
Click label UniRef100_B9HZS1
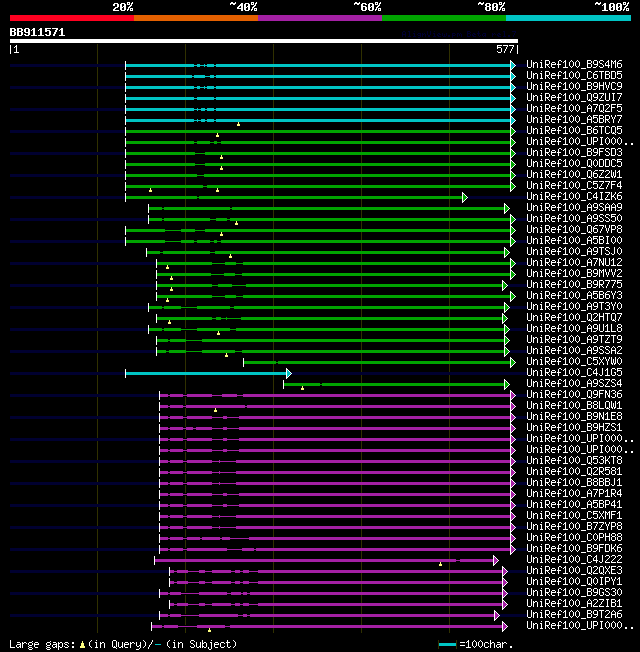[574, 427]
